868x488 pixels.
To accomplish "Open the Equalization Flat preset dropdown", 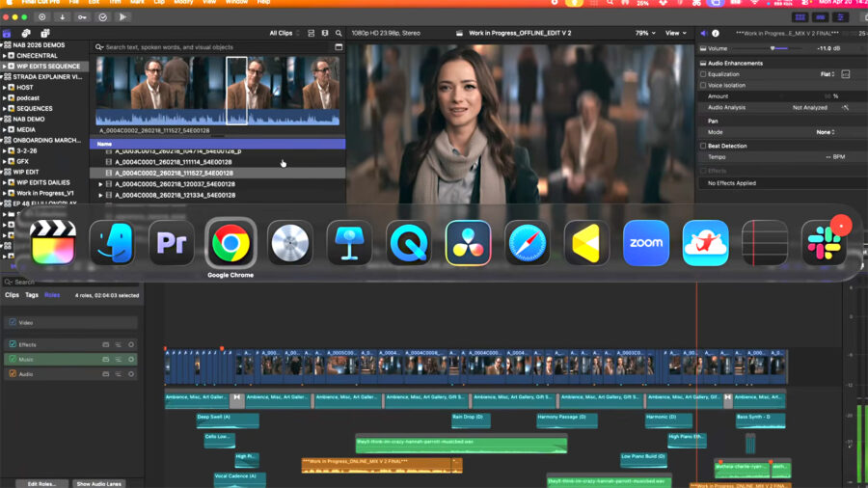I will [x=827, y=74].
